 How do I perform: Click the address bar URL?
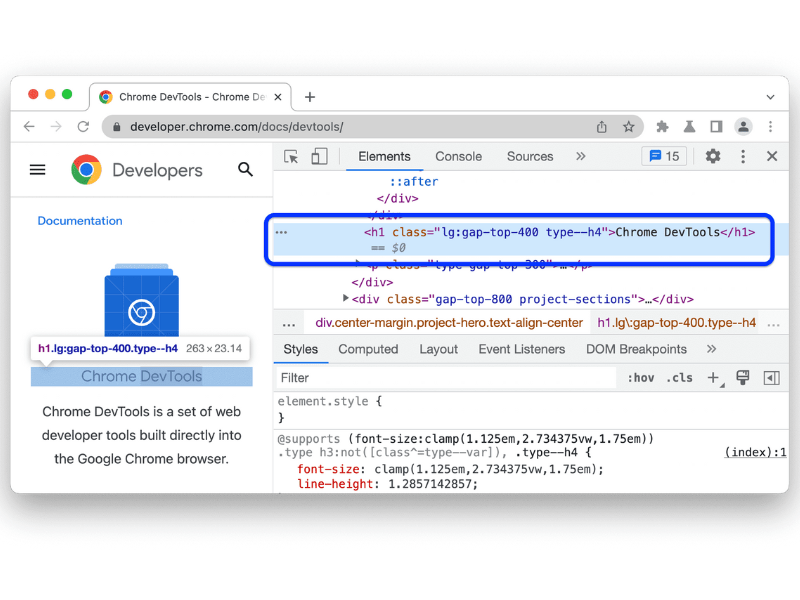click(237, 127)
